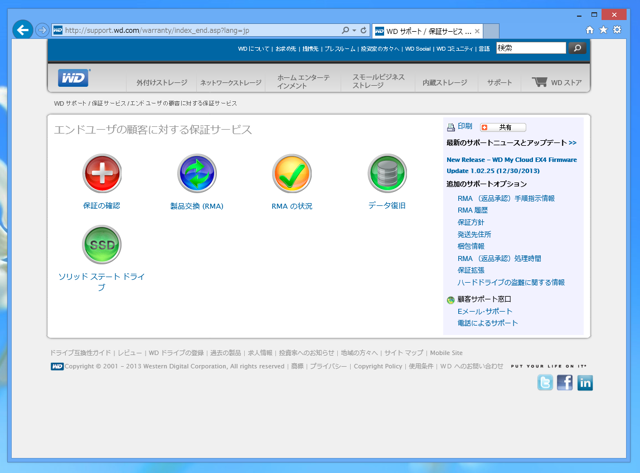Focus the 検索 site search field
Screen dimensions: 640x473
click(x=531, y=48)
